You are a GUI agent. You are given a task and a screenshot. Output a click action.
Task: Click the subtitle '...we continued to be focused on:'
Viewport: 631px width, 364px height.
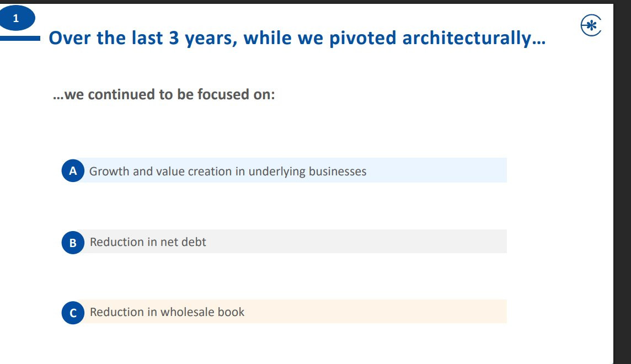(x=164, y=94)
